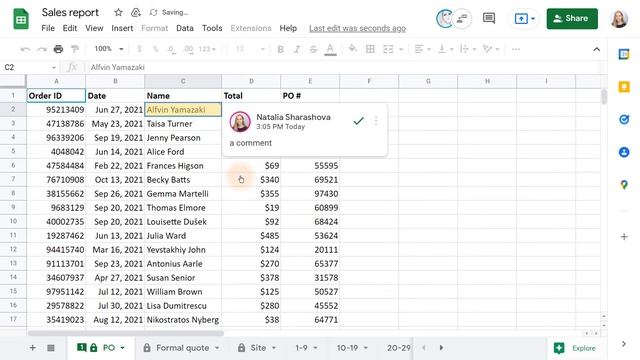Select row header 10
Viewport: 640px width, 360px height.
pos(13,221)
